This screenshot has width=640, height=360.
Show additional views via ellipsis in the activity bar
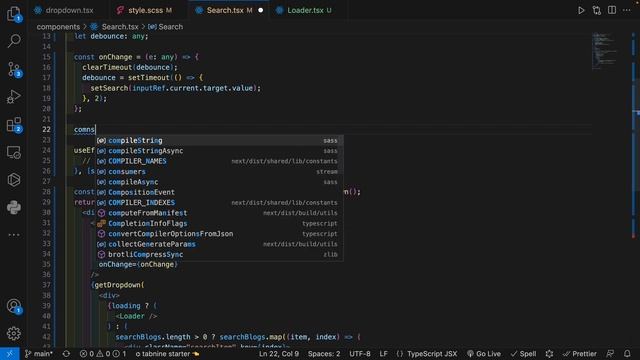(14, 235)
